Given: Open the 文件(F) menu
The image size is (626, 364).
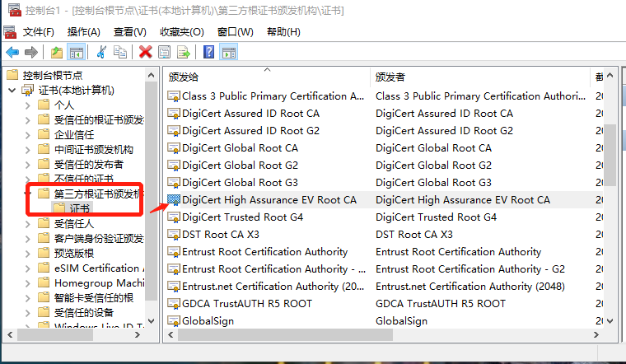Looking at the screenshot, I should point(38,32).
